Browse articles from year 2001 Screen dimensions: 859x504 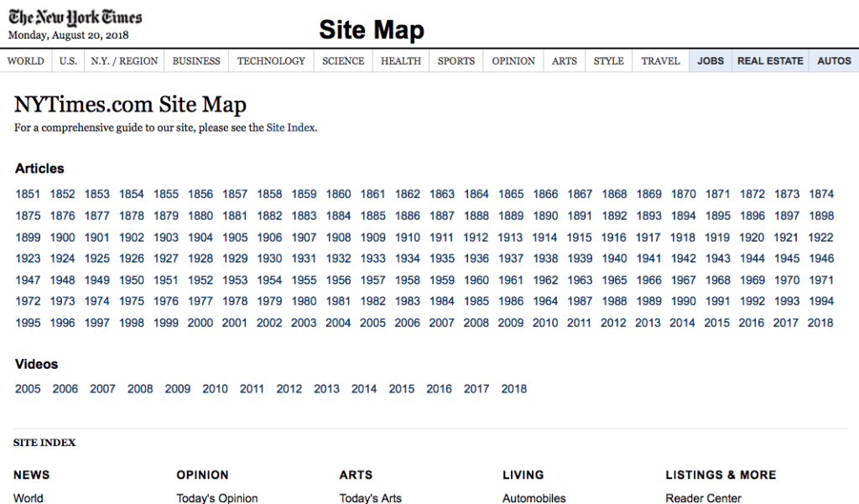(x=235, y=323)
